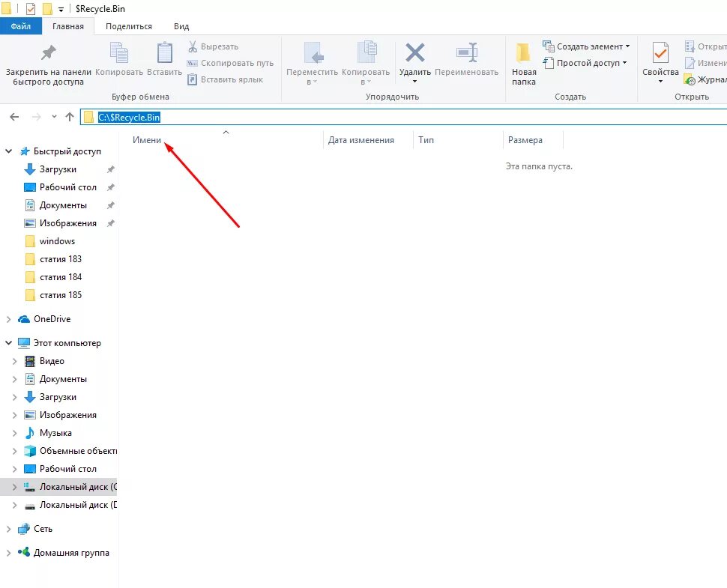Create a Новая папка

(524, 64)
